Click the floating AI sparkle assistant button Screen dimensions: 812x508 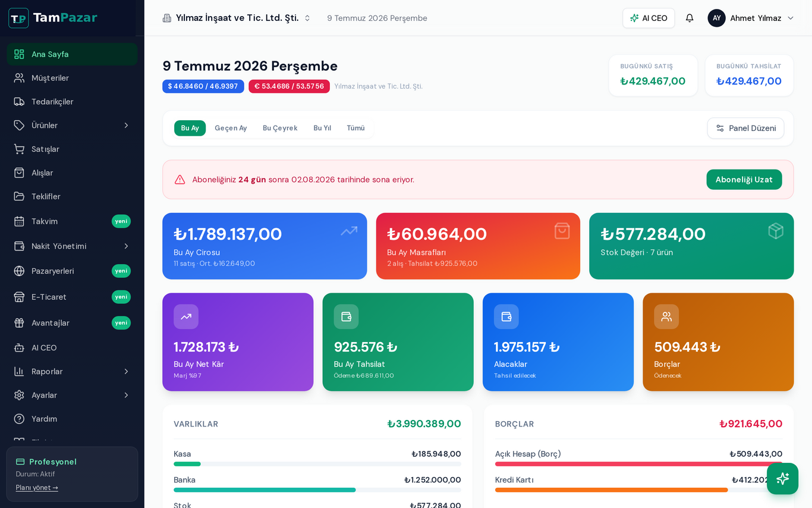point(782,479)
